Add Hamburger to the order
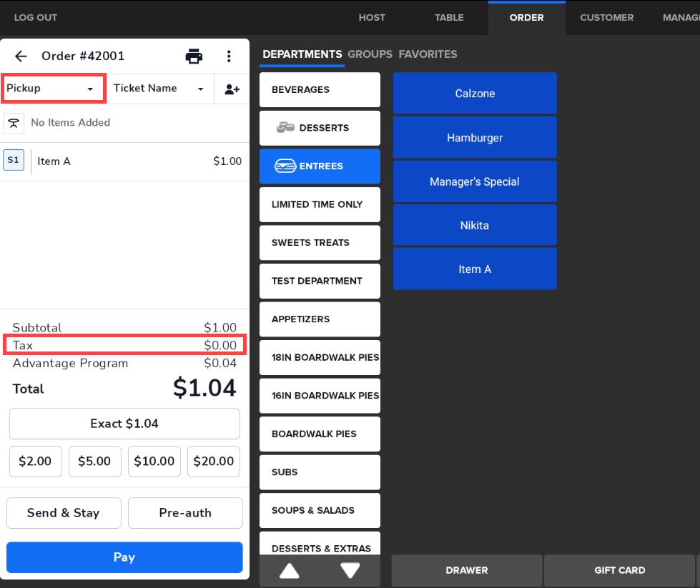The height and width of the screenshot is (588, 700). [475, 137]
